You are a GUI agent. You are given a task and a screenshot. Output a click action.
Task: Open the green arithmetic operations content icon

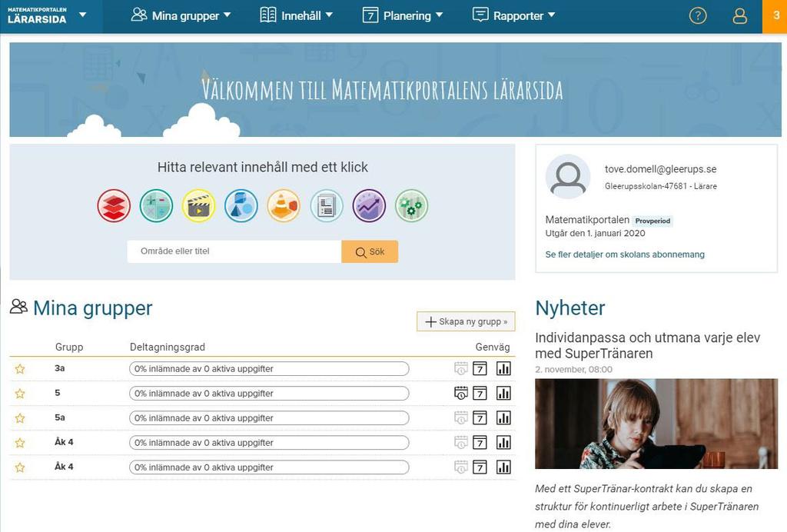[156, 206]
